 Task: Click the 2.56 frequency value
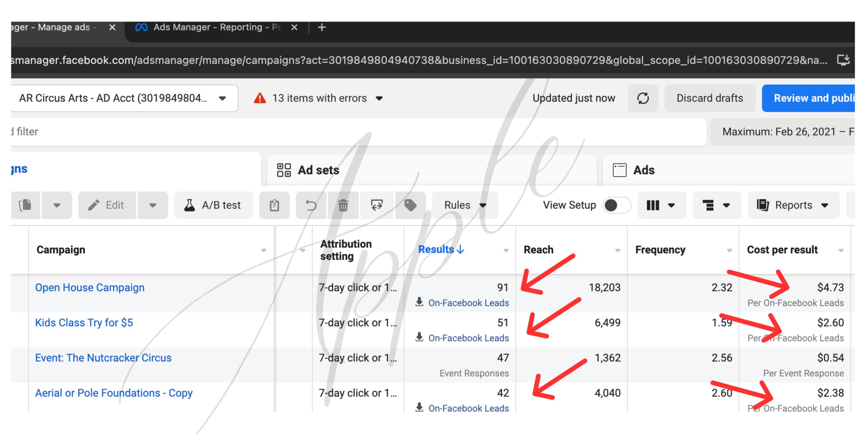tap(722, 358)
